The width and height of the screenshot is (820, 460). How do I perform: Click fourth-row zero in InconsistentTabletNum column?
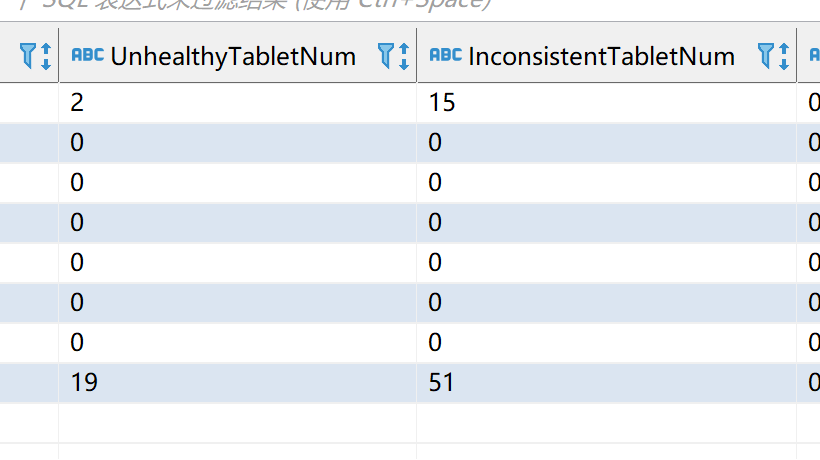click(605, 222)
